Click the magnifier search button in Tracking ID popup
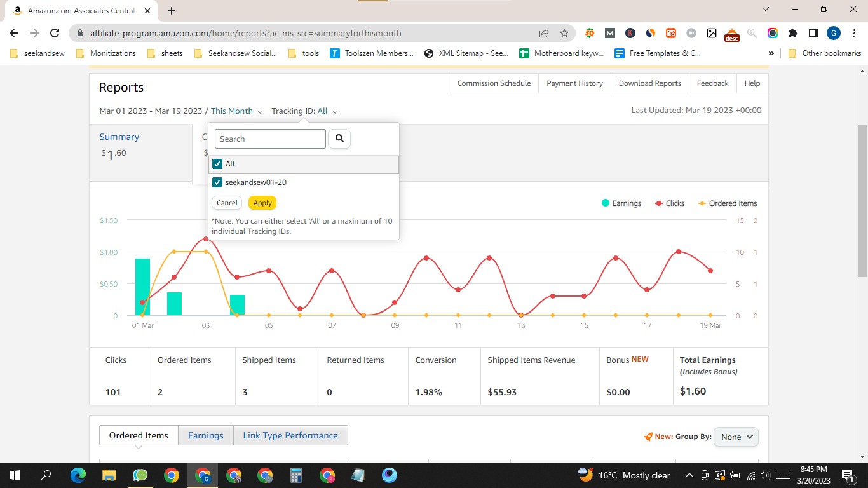Image resolution: width=868 pixels, height=488 pixels. coord(339,139)
